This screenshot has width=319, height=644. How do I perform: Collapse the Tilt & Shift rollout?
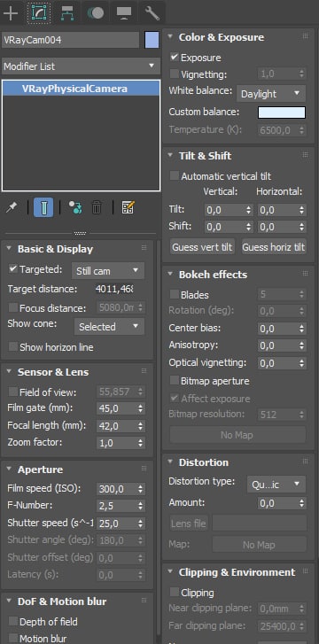tap(170, 156)
